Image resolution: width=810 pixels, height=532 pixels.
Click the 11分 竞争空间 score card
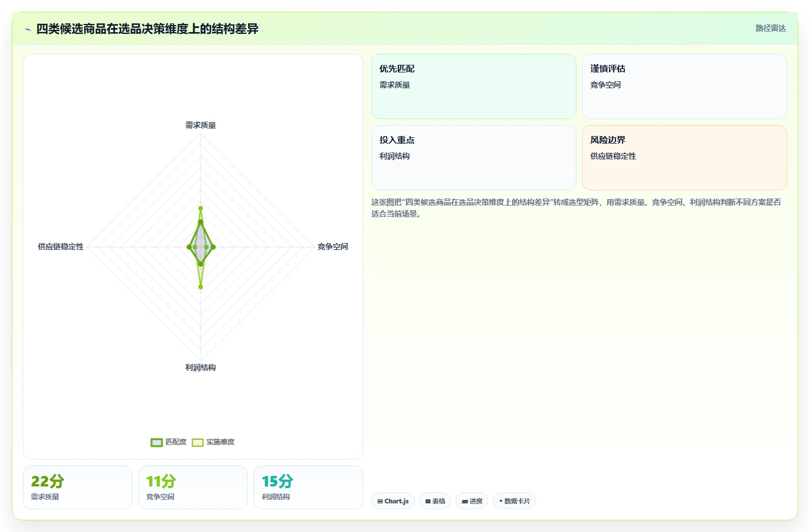click(193, 488)
